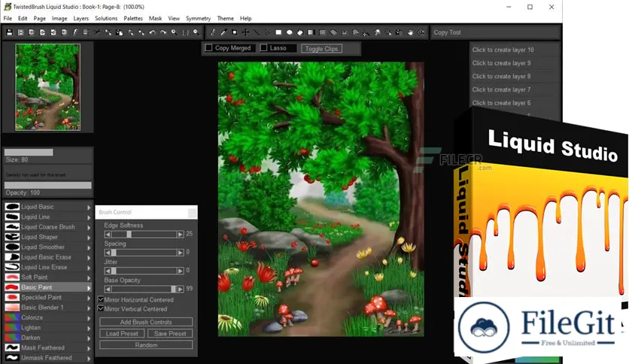Viewport: 629px width, 364px height.
Task: Expand the Liquid Smoother arrow
Action: pos(89,247)
